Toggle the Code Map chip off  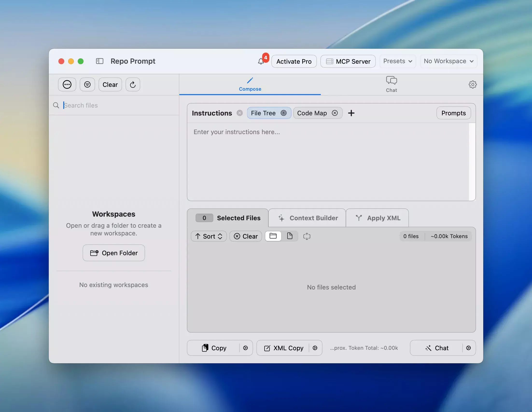335,113
